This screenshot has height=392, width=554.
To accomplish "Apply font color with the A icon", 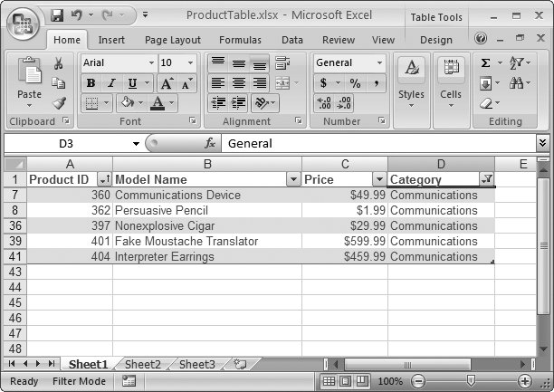I will tap(158, 103).
